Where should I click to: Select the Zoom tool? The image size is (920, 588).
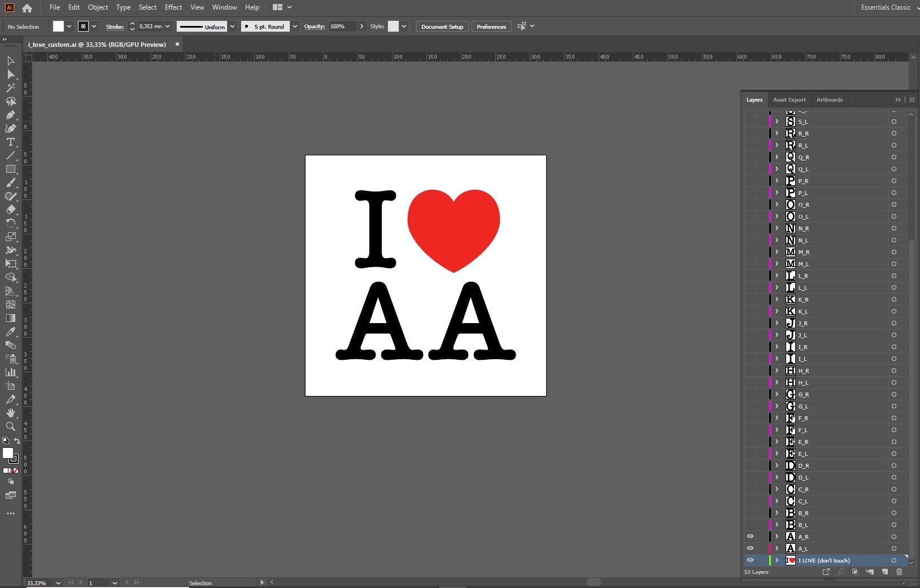pyautogui.click(x=10, y=426)
